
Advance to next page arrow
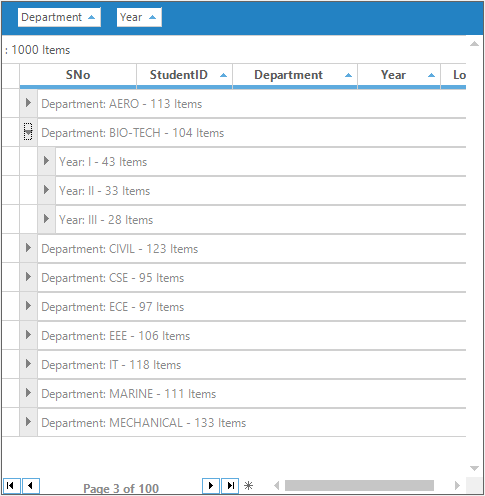tap(211, 485)
